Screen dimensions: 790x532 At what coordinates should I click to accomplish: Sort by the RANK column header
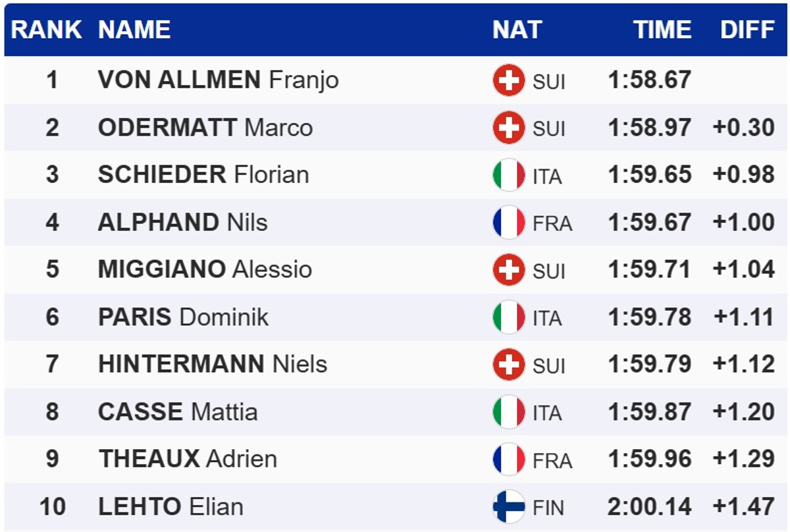pos(46,30)
